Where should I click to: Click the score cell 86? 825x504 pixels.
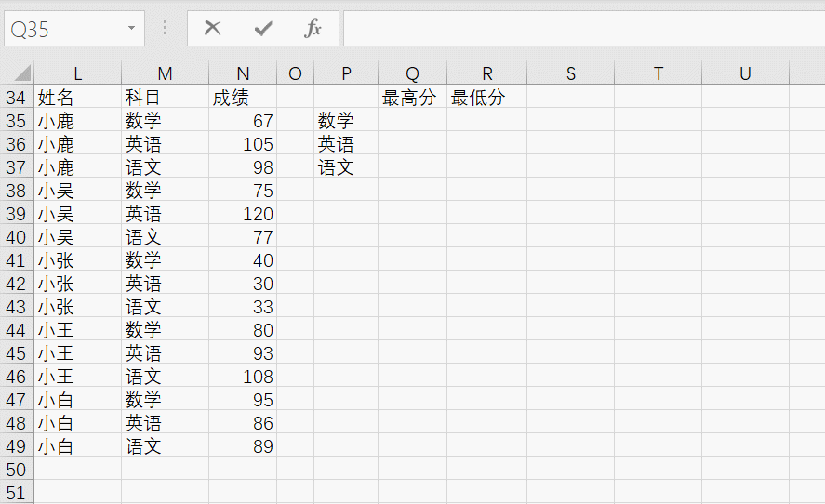243,423
